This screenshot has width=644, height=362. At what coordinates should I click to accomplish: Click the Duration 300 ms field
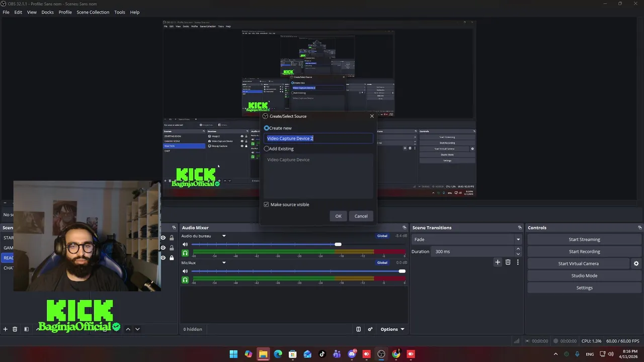click(472, 251)
